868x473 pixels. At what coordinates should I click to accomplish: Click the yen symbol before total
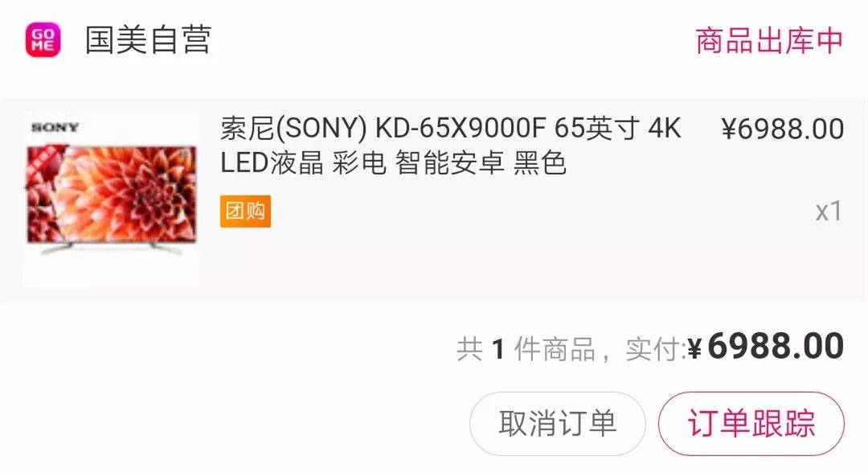[694, 349]
